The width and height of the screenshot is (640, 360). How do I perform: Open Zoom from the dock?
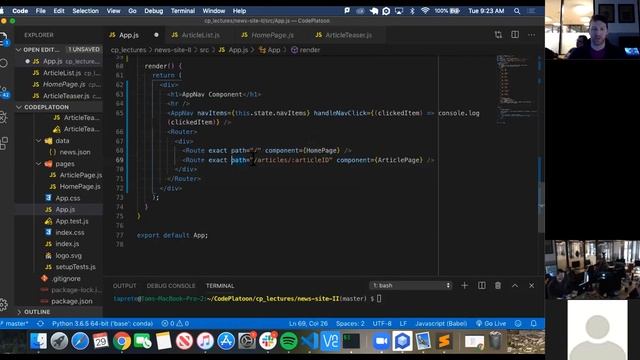pos(381,341)
